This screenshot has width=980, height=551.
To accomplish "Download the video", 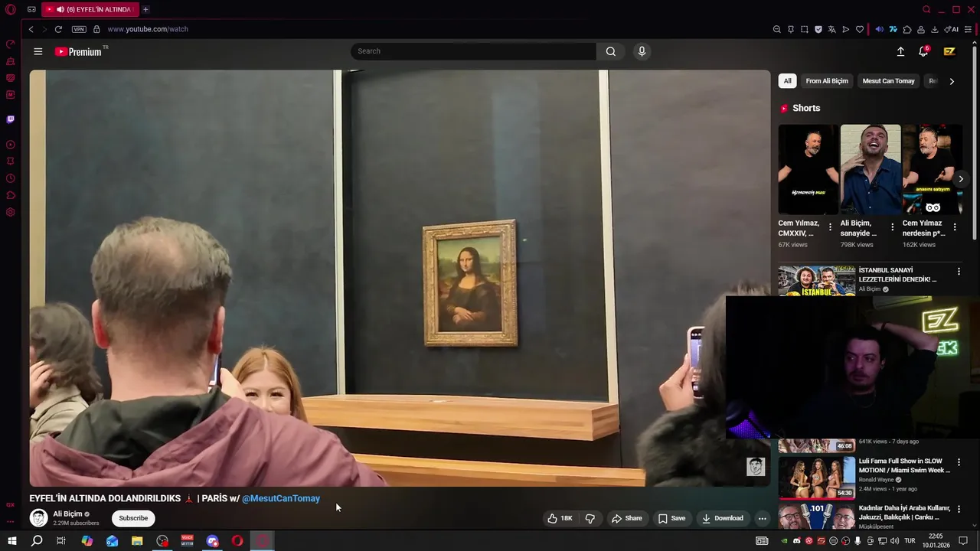I will click(x=723, y=518).
